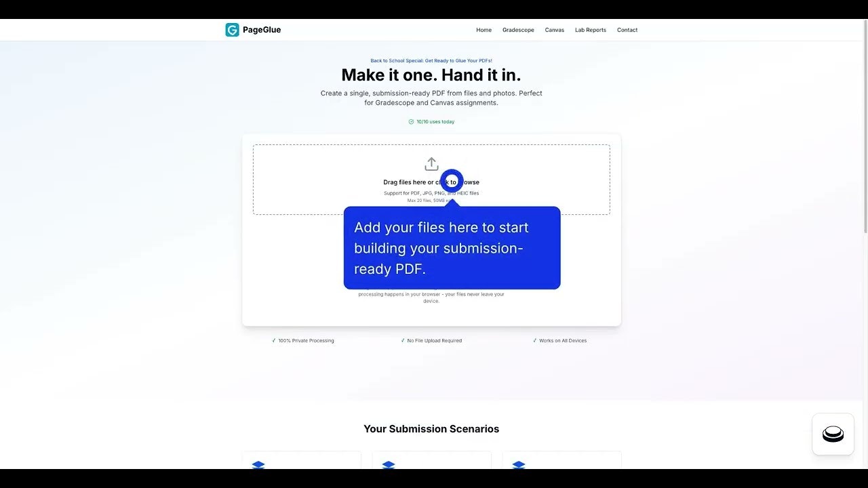Click the Back to School Special banner

(431, 60)
